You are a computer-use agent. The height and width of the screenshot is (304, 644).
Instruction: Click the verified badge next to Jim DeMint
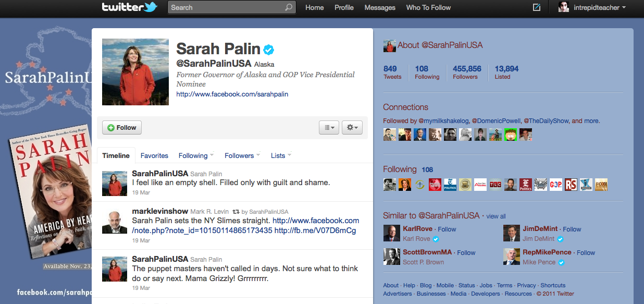[561, 239]
